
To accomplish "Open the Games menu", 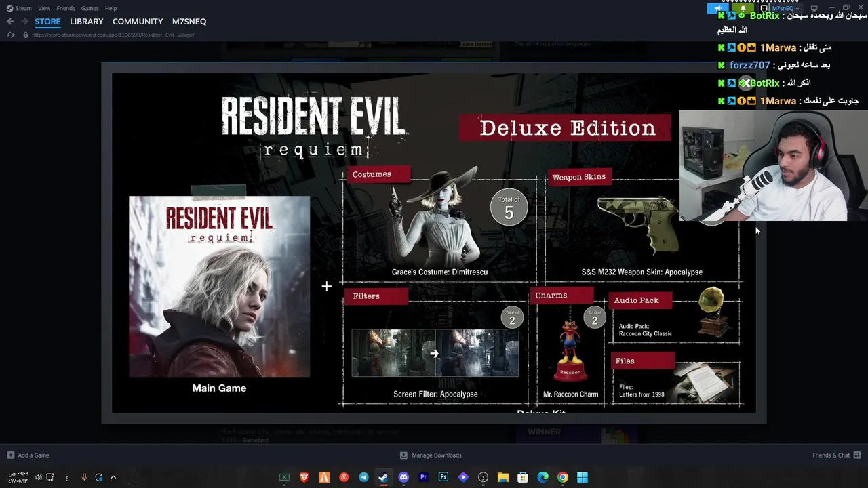I will tap(90, 8).
